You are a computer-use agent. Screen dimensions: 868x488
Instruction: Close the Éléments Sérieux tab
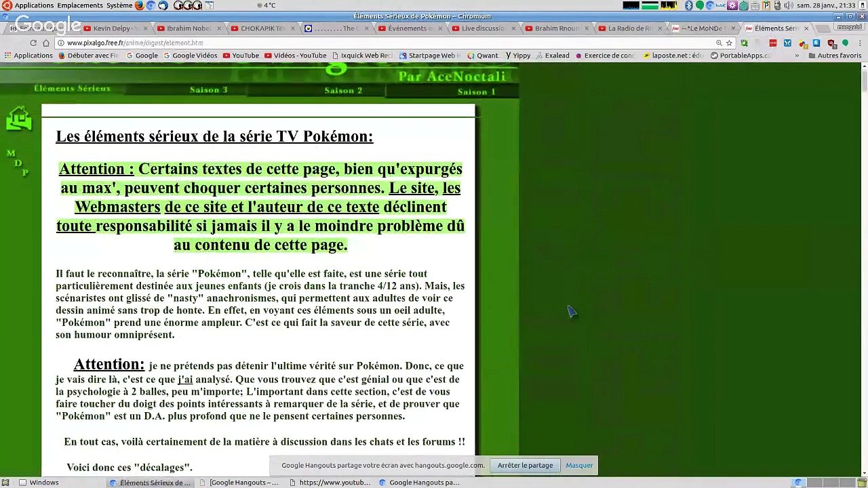806,28
